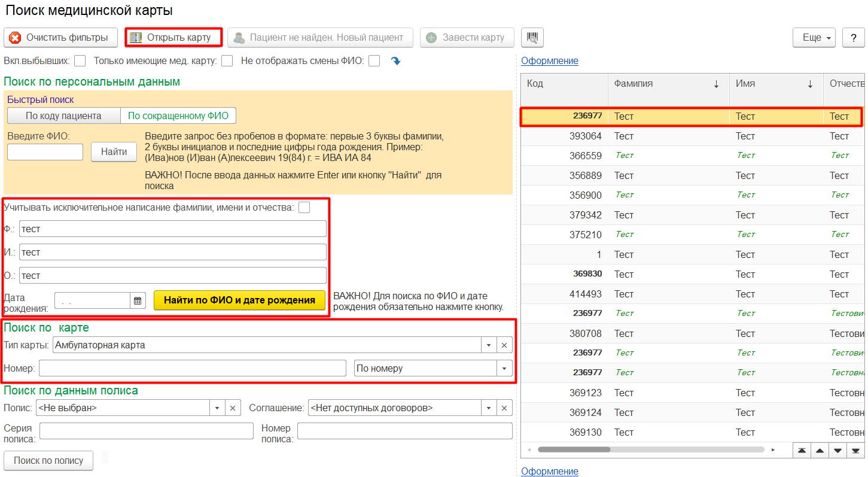
Task: Click the Серия полиса field
Action: point(147,431)
